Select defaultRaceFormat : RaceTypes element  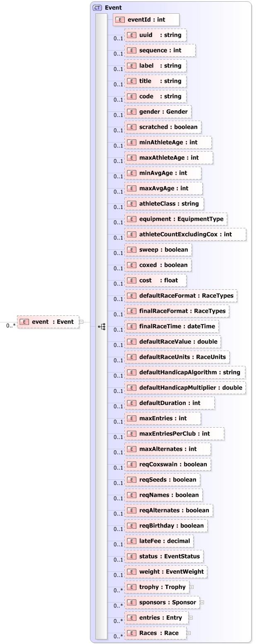coord(181,295)
